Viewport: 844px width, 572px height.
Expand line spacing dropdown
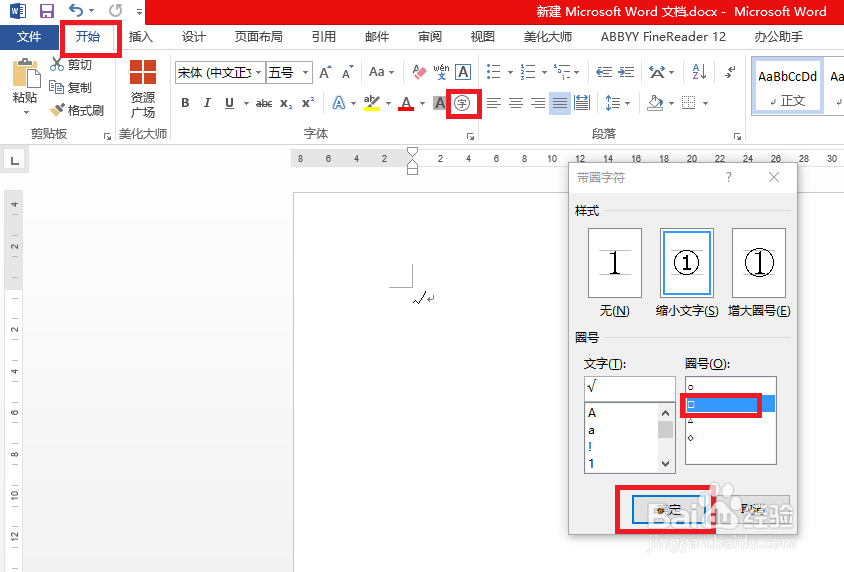[x=628, y=103]
